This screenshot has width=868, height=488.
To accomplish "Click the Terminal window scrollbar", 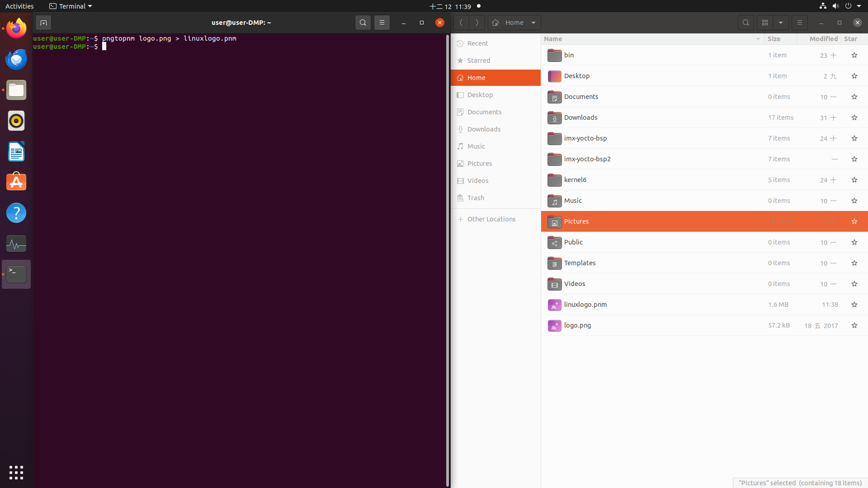I will tap(448, 260).
